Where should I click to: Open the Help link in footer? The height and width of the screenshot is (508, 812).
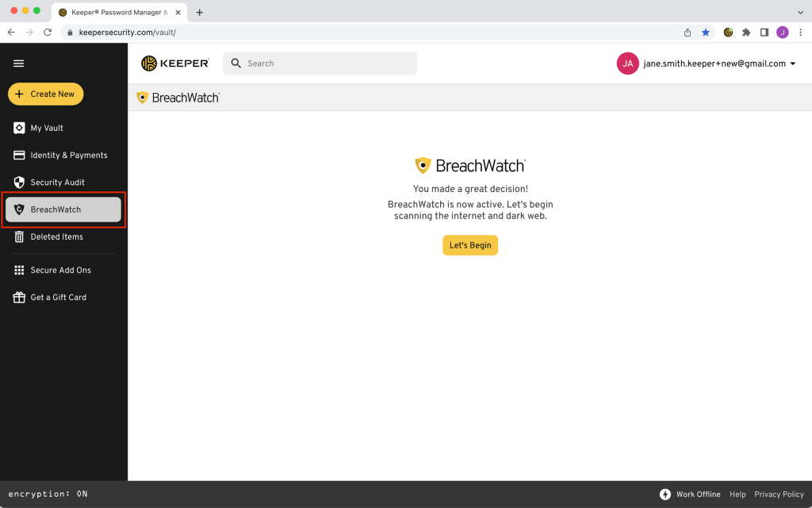(x=737, y=495)
